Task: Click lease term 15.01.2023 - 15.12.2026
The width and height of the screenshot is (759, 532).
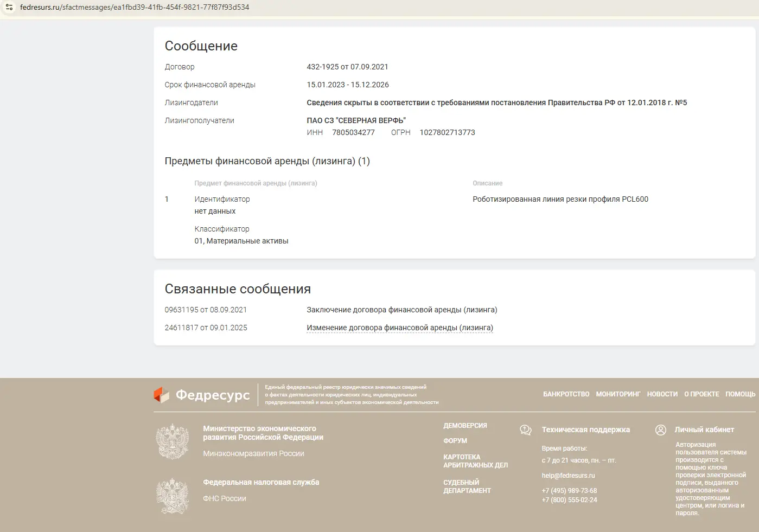Action: coord(348,85)
